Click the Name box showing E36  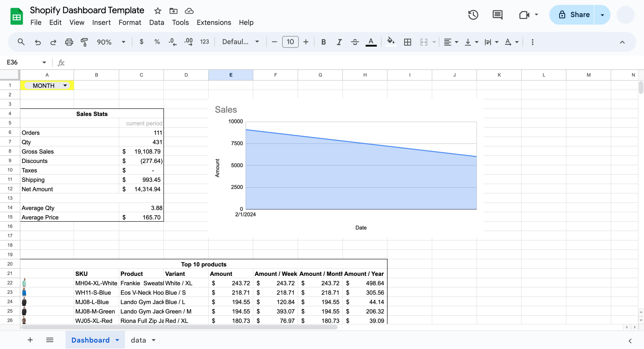pos(23,62)
